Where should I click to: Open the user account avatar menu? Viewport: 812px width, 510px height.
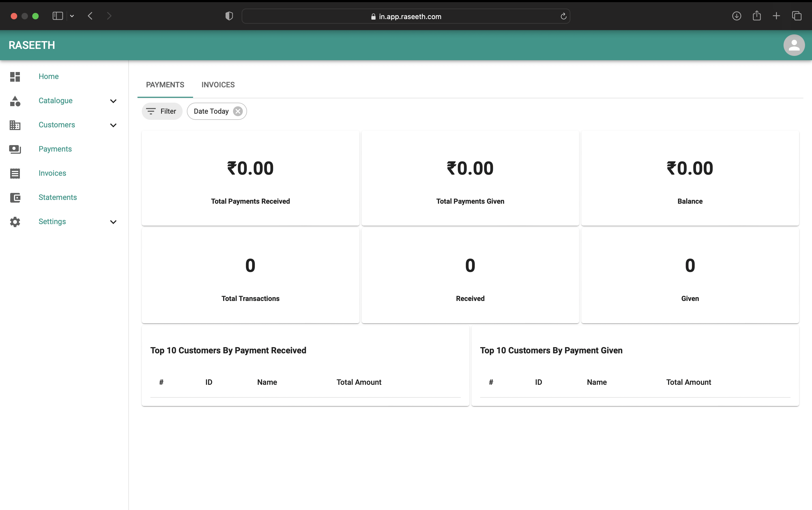click(794, 45)
